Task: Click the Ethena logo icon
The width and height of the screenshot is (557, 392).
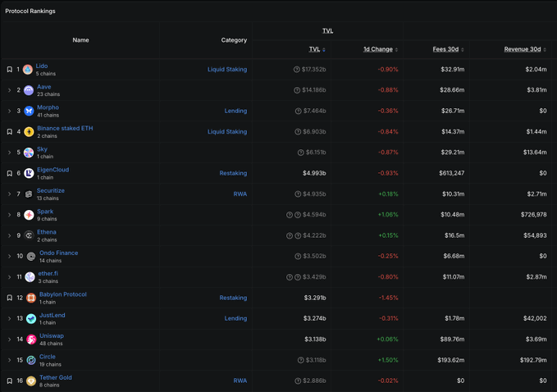Action: pos(29,235)
